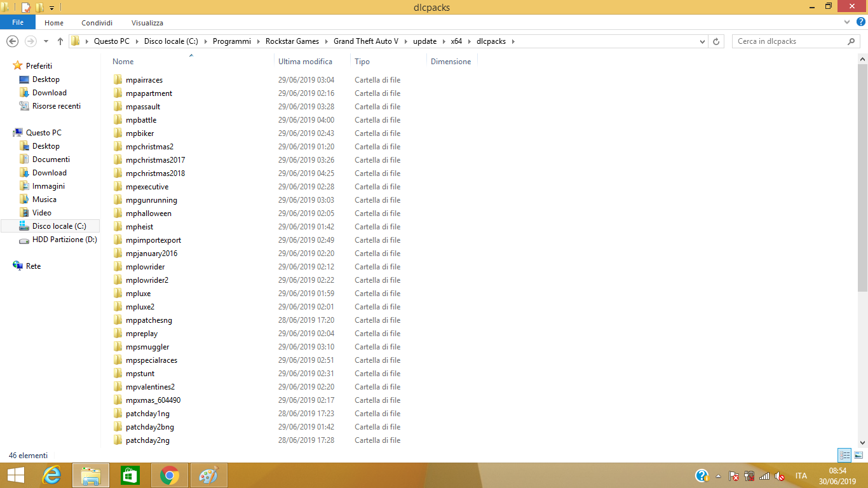Select 'update' breadcrumb
The image size is (868, 488).
coord(424,41)
